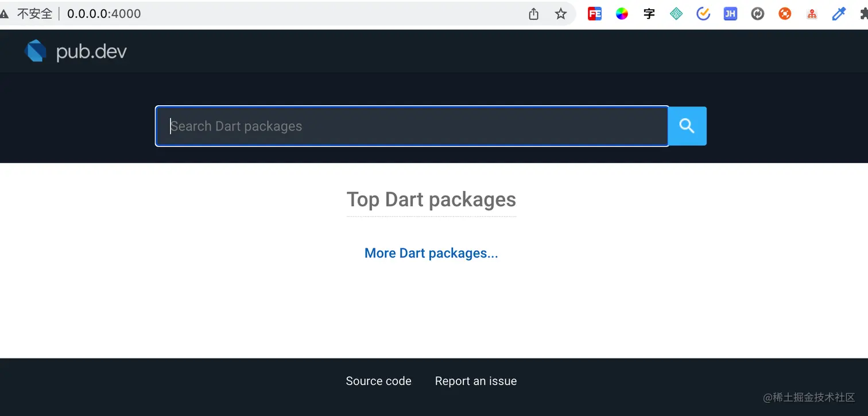Open the Source code footer link
This screenshot has width=868, height=416.
(x=378, y=381)
